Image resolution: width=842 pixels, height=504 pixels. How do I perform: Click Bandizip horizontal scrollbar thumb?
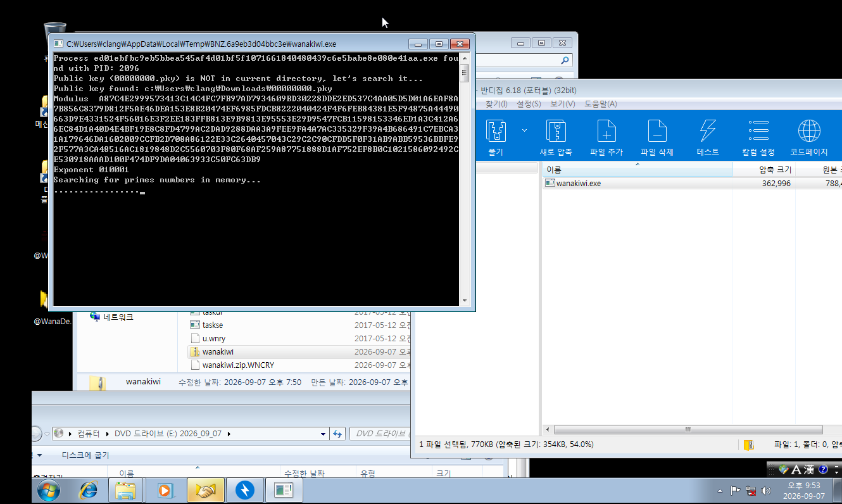pyautogui.click(x=688, y=429)
